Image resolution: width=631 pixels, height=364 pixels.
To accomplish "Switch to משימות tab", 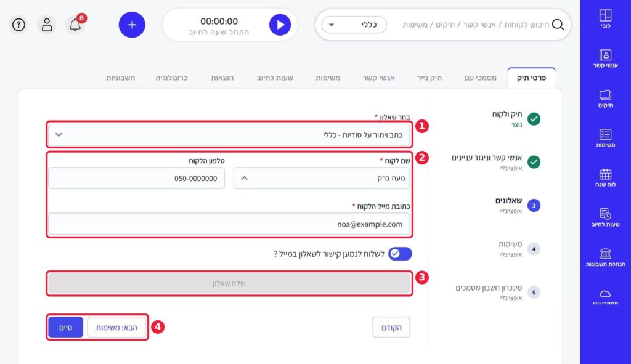I will pos(328,78).
